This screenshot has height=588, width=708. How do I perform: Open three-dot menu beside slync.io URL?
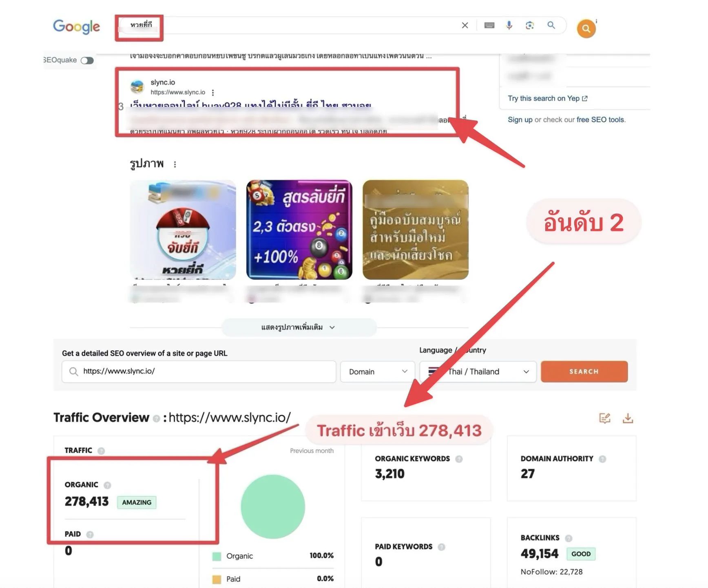pos(213,93)
